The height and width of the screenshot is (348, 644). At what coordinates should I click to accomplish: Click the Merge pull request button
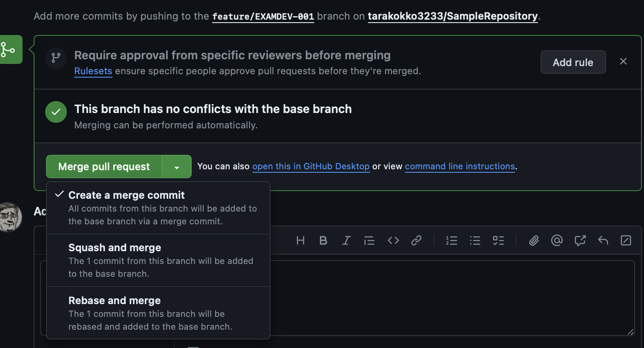pos(103,166)
